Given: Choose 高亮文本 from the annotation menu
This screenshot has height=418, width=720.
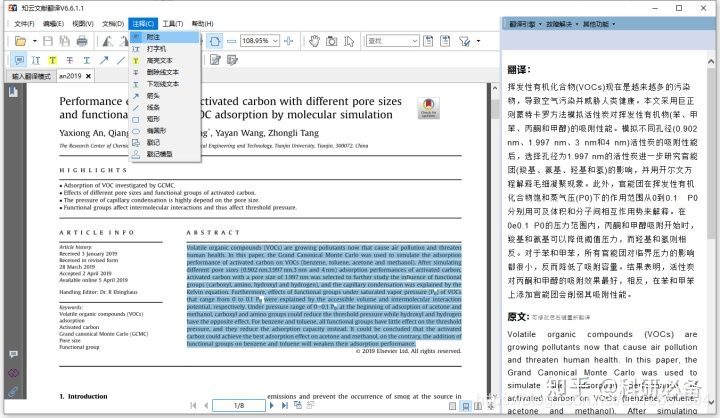Looking at the screenshot, I should click(165, 61).
